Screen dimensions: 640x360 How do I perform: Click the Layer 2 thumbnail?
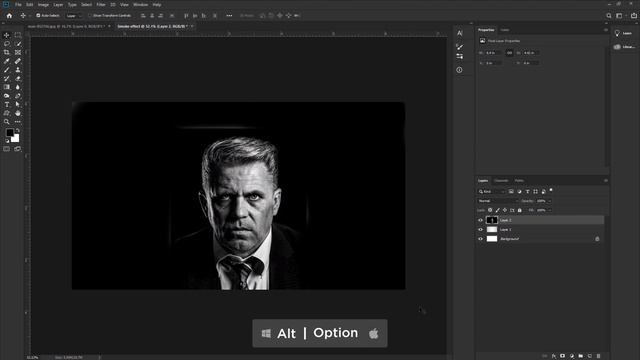click(x=492, y=220)
